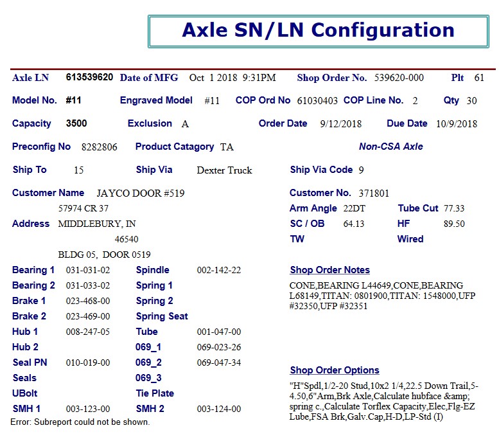Click the Subreport error message
Image resolution: width=499 pixels, height=448 pixels.
coord(80,422)
